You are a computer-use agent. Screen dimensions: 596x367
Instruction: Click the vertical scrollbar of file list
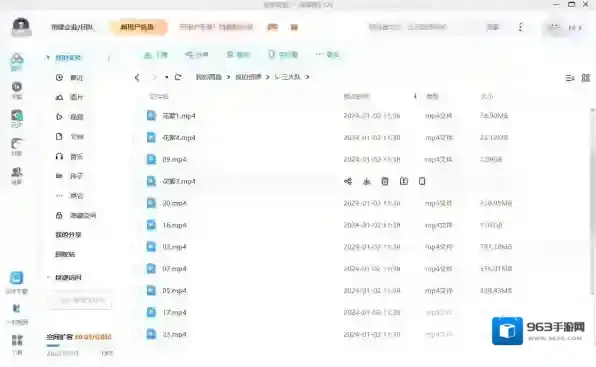tap(592, 201)
